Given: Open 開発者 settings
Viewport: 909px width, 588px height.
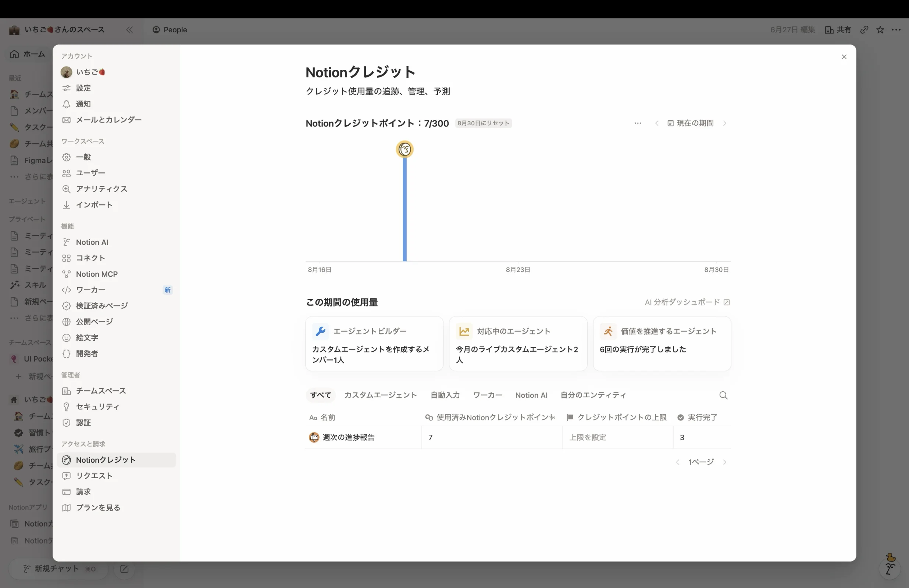Looking at the screenshot, I should click(116, 354).
